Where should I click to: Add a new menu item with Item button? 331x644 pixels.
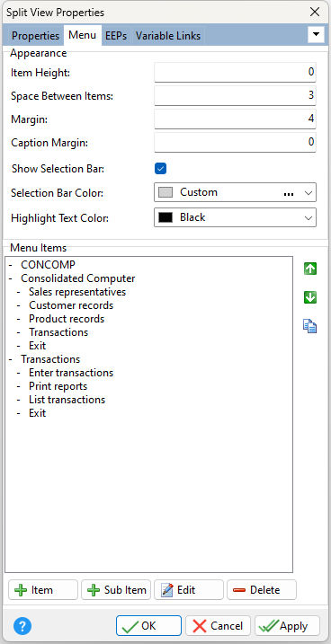tap(43, 590)
